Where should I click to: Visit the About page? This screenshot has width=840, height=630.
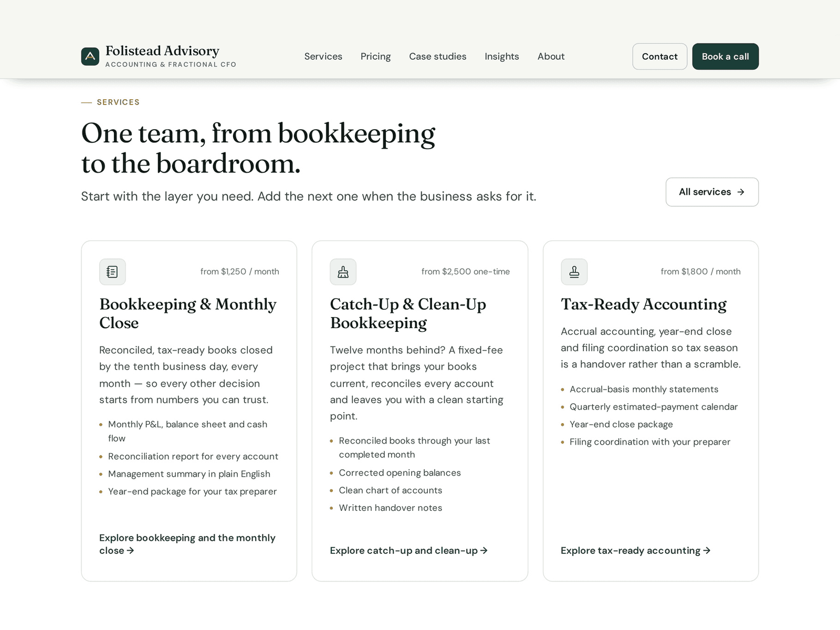point(551,56)
